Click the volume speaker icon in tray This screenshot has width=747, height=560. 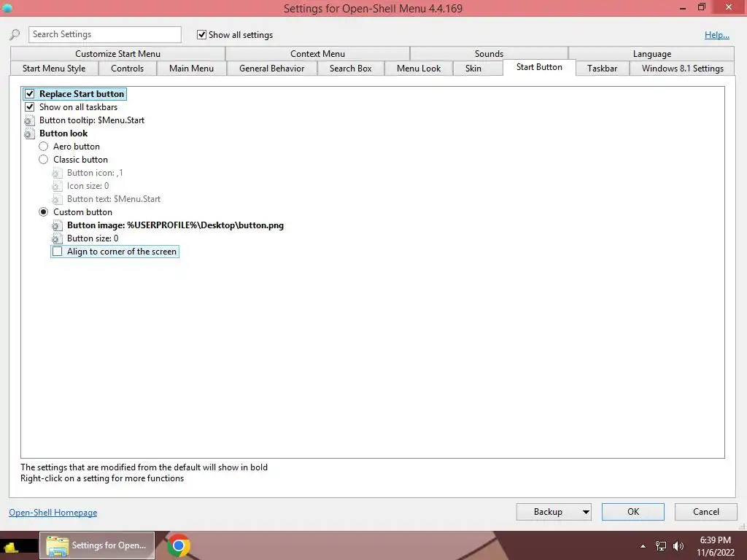(x=678, y=546)
